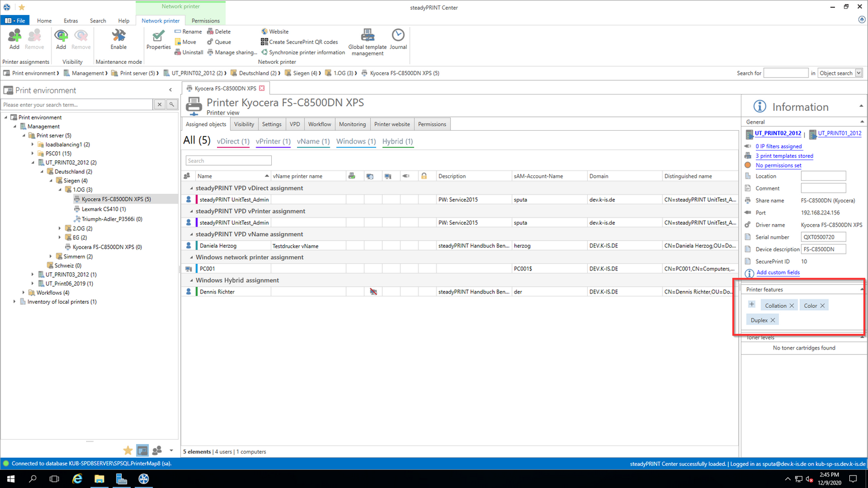868x488 pixels.
Task: Click Windows Start button
Action: [11, 479]
